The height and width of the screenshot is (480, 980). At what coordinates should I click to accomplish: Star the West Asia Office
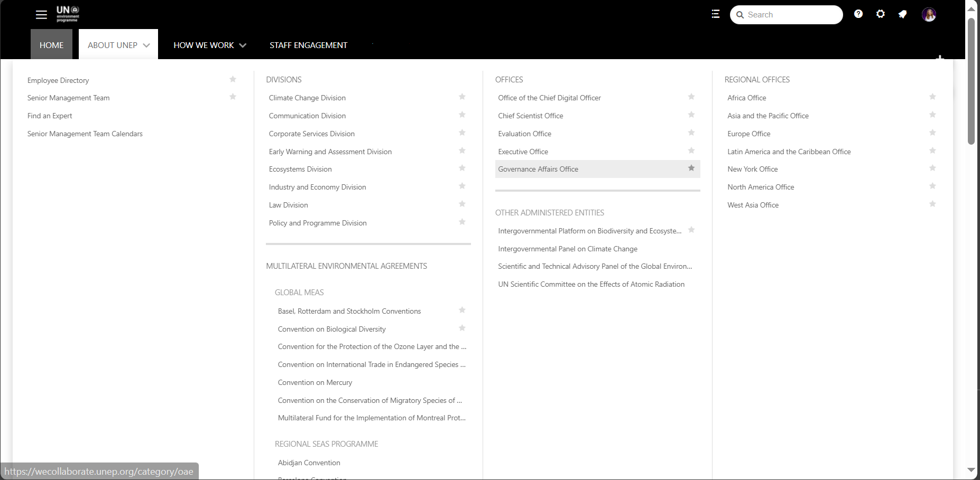point(932,204)
